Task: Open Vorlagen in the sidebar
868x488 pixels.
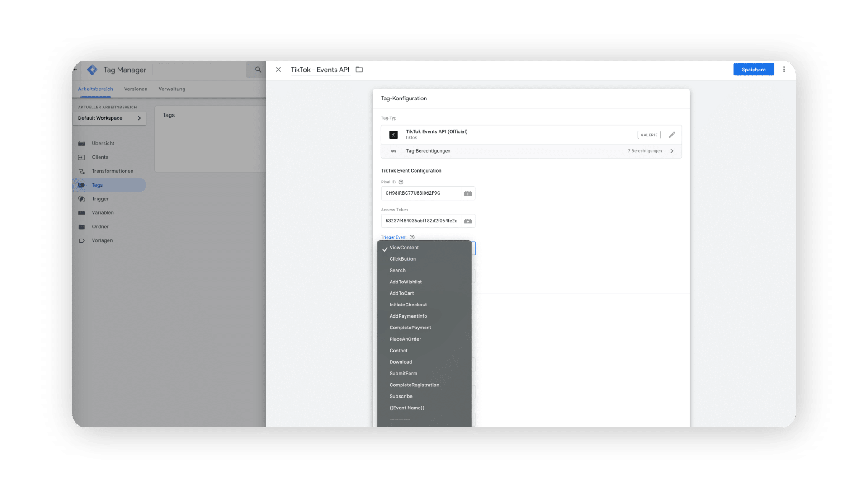Action: click(102, 240)
